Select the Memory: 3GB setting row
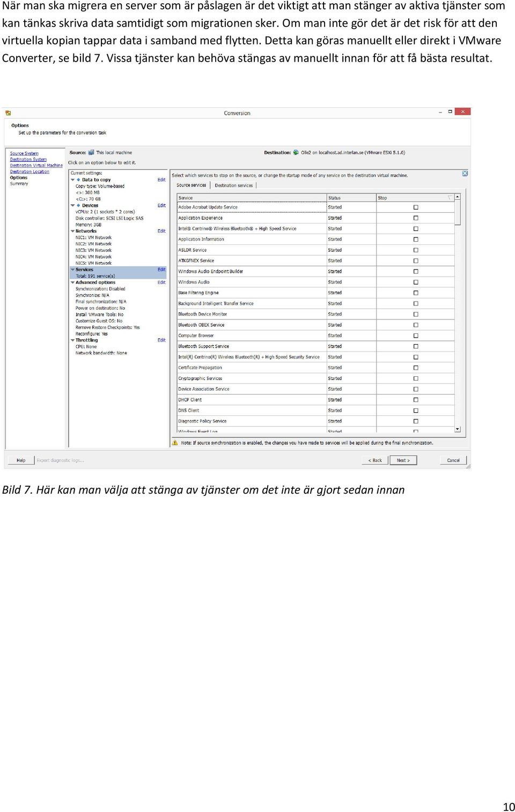Screen dimensions: 515x812 tap(89, 225)
